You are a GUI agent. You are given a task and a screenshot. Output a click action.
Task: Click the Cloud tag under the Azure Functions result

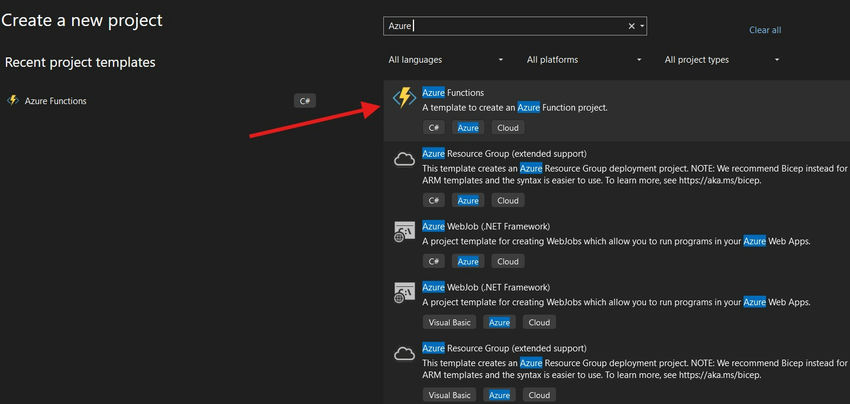tap(508, 128)
